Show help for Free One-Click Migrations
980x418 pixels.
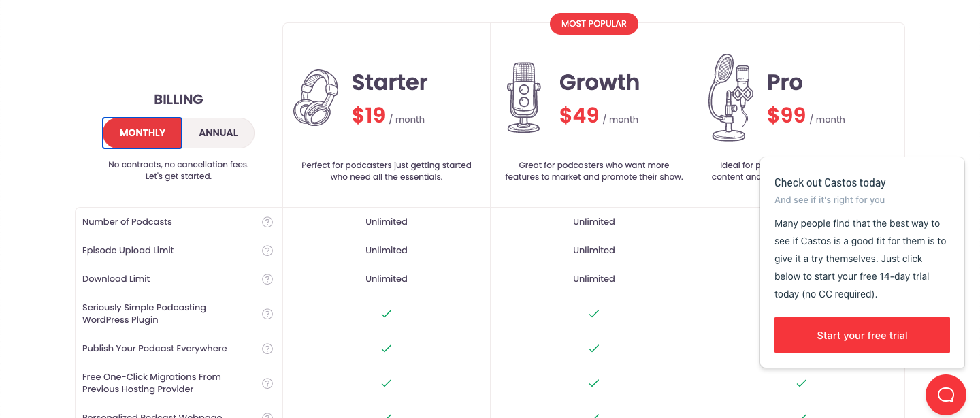click(x=267, y=383)
